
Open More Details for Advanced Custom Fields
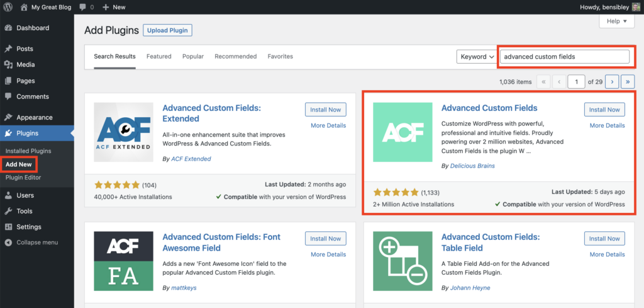click(608, 125)
